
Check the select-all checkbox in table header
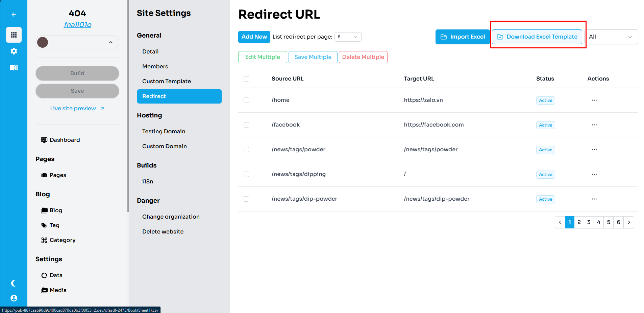tap(246, 79)
